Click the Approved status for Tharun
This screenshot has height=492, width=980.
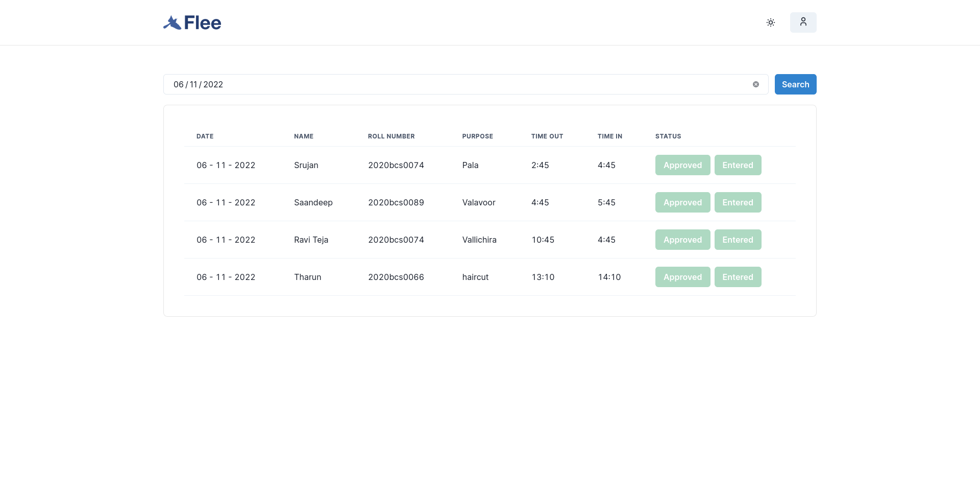coord(683,277)
